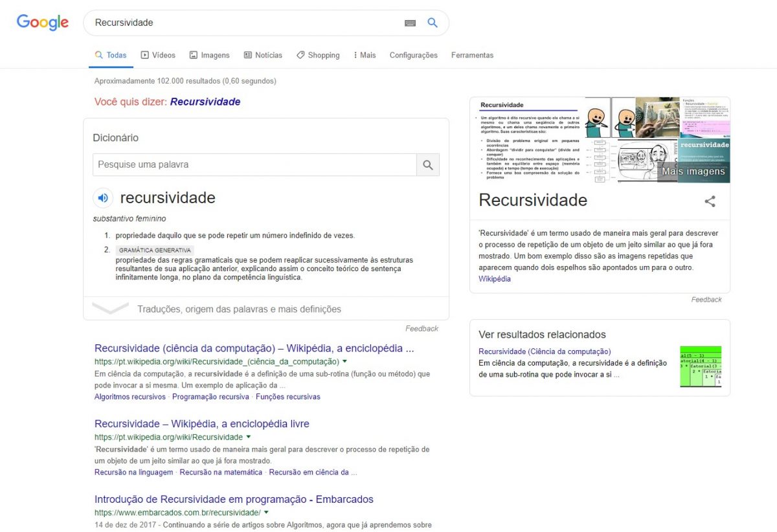
Task: Open Recursão em ciência da sitelink
Action: click(313, 472)
